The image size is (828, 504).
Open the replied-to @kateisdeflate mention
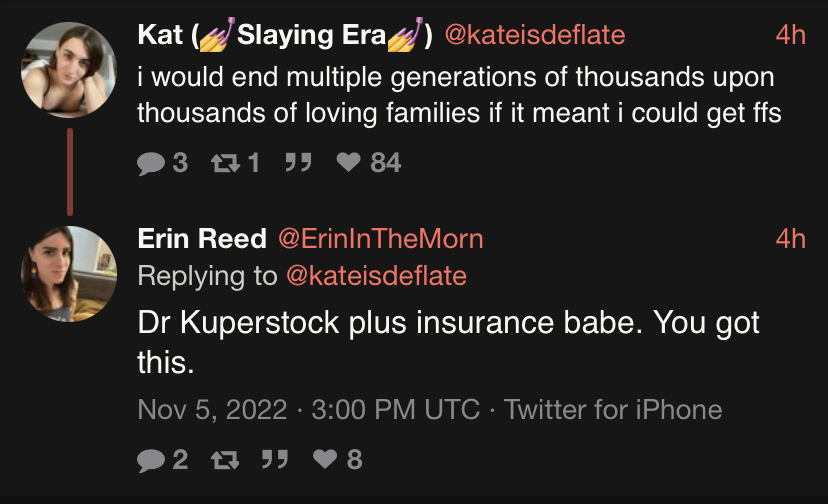point(376,274)
